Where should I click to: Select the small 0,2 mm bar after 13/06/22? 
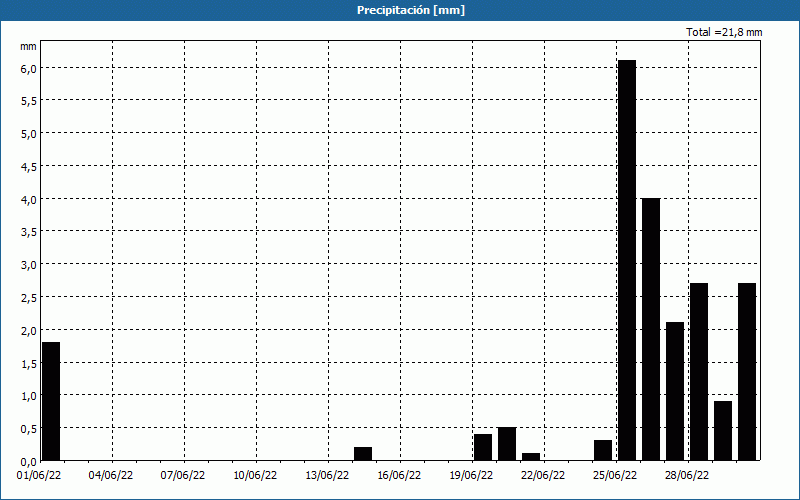(x=363, y=454)
